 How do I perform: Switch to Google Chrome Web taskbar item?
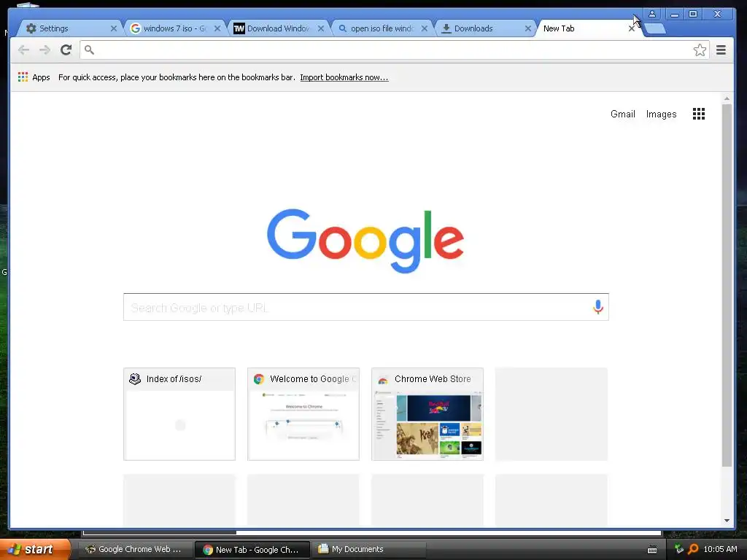pos(135,549)
